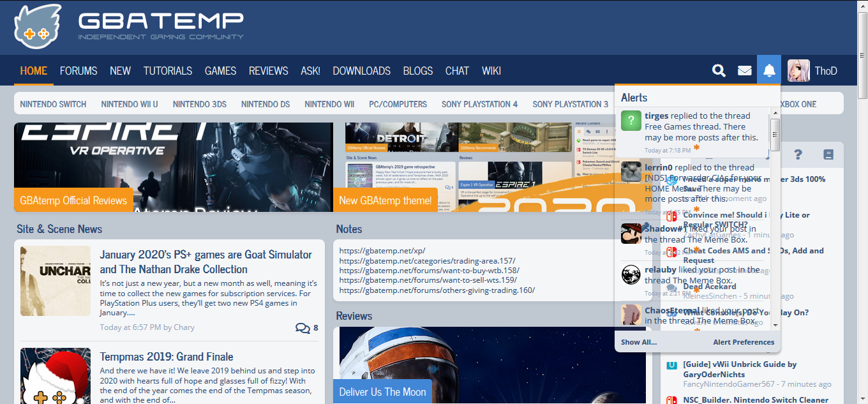This screenshot has height=404, width=868.
Task: Click lerrin0's cat avatar in alerts
Action: pyautogui.click(x=631, y=172)
